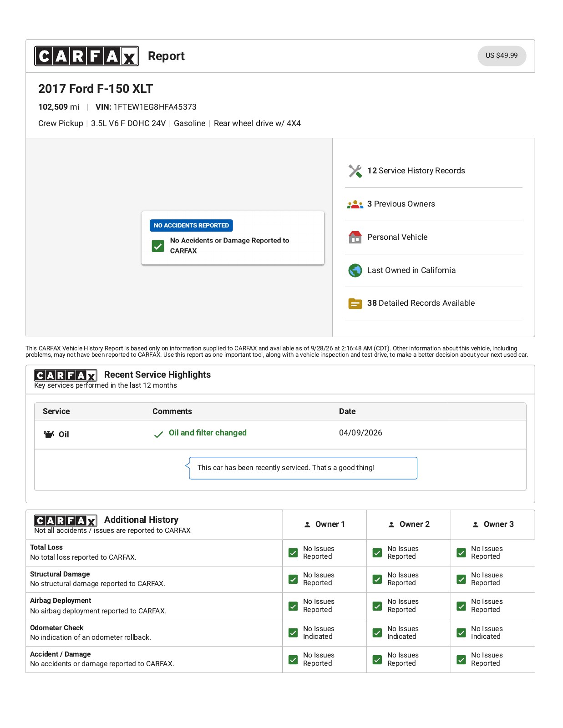Click the CARFAX logo in the report header

[86, 56]
